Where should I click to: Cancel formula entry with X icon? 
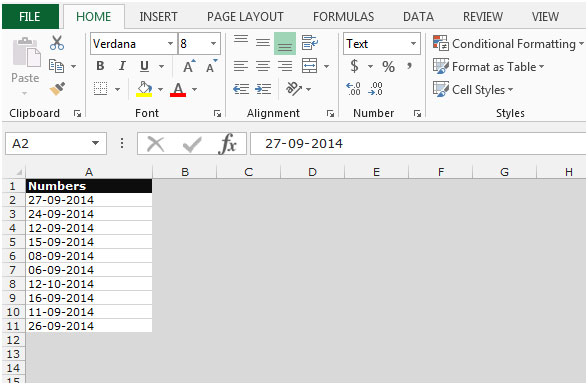pos(156,144)
